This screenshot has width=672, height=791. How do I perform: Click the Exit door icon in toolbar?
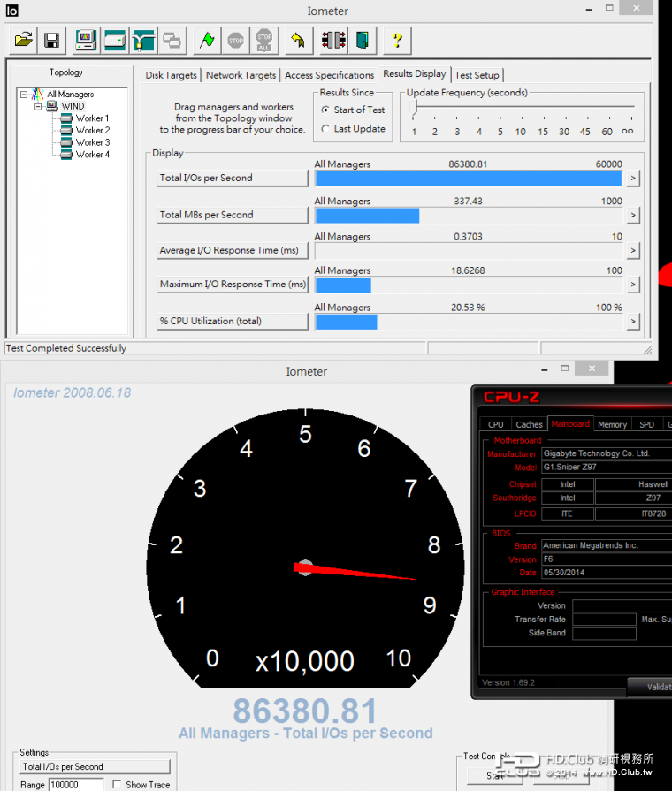(x=363, y=40)
